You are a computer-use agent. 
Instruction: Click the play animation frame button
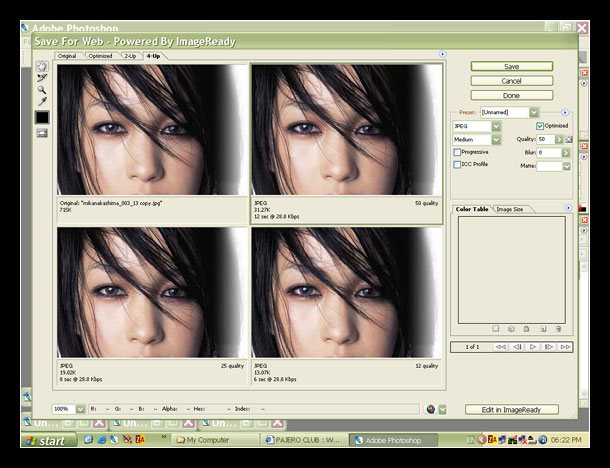[534, 346]
